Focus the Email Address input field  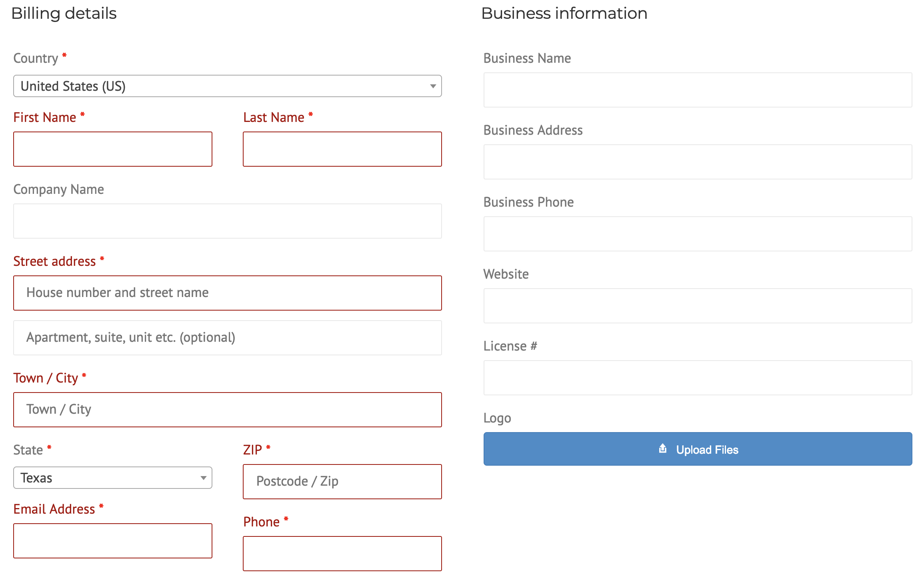click(113, 541)
